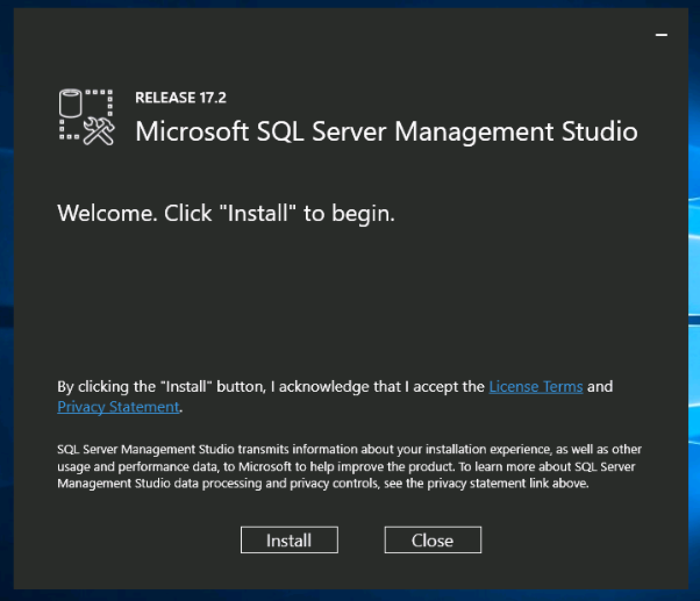The image size is (700, 601).
Task: Click the Install button
Action: pos(289,540)
